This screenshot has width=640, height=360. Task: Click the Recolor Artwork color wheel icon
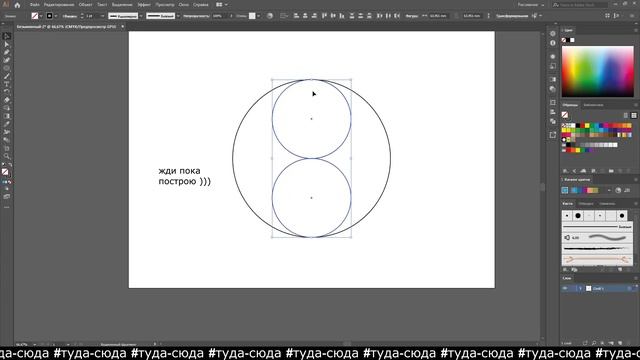coord(270,16)
